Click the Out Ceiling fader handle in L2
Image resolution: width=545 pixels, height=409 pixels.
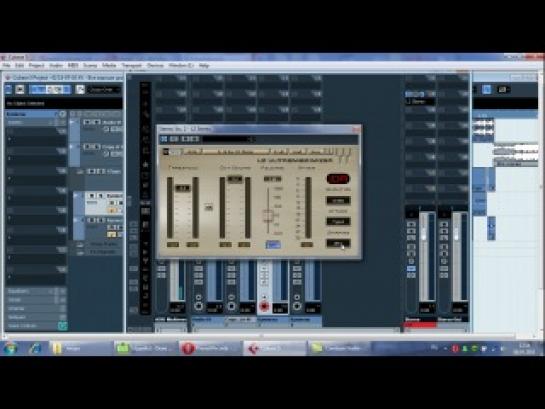tap(235, 179)
